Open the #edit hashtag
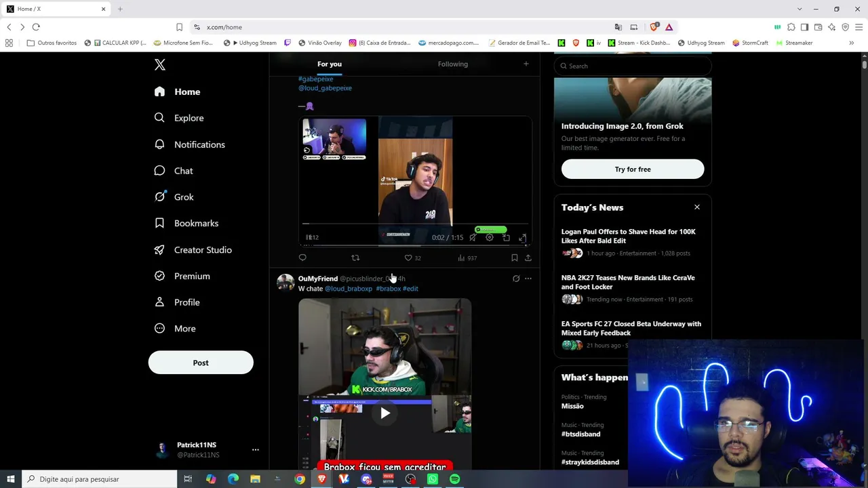 coord(410,289)
